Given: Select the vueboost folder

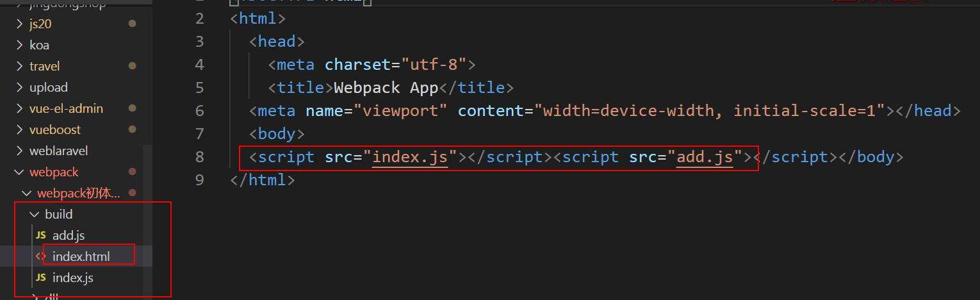Looking at the screenshot, I should (55, 129).
